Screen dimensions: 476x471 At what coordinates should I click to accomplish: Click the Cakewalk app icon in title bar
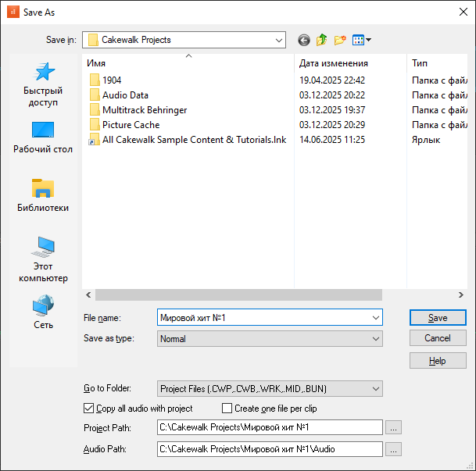point(13,12)
